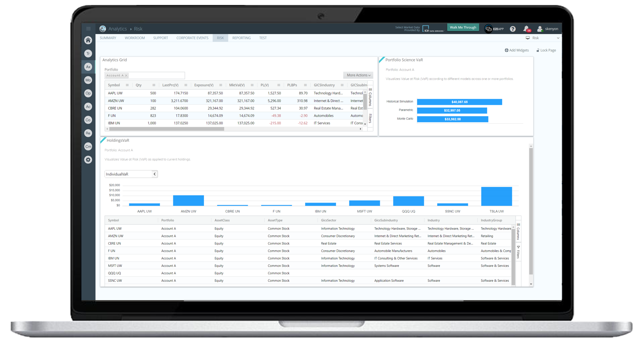The height and width of the screenshot is (338, 644).
Task: Open the settings gear in sidebar
Action: click(x=88, y=160)
